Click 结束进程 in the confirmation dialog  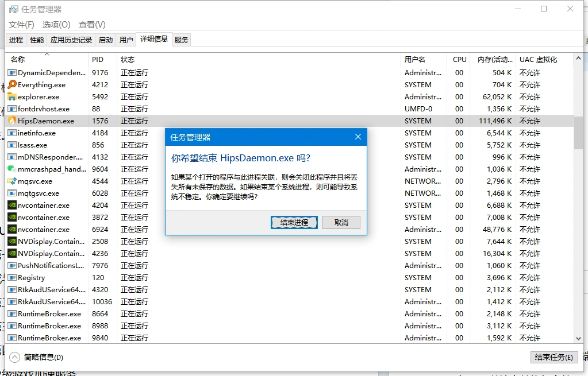(x=294, y=222)
